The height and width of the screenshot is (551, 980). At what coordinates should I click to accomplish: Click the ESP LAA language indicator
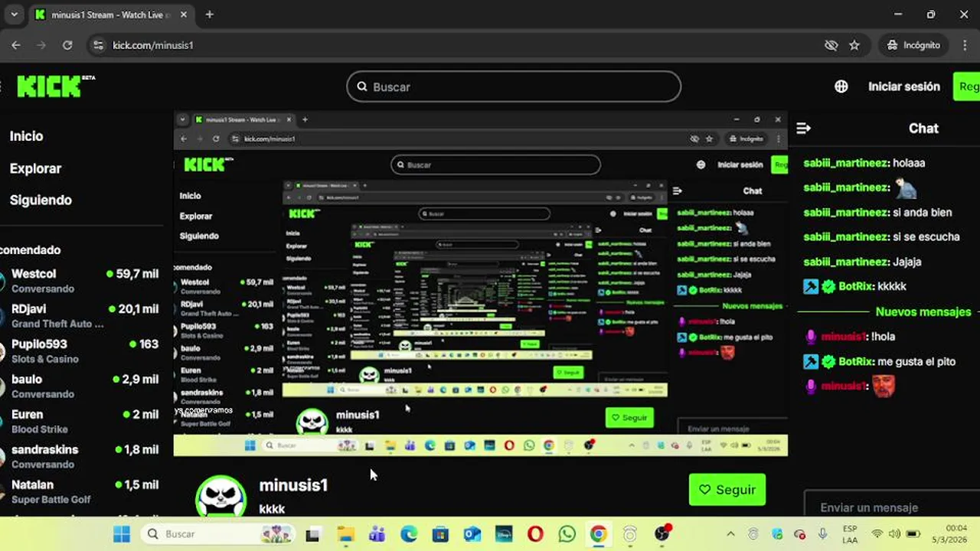850,534
